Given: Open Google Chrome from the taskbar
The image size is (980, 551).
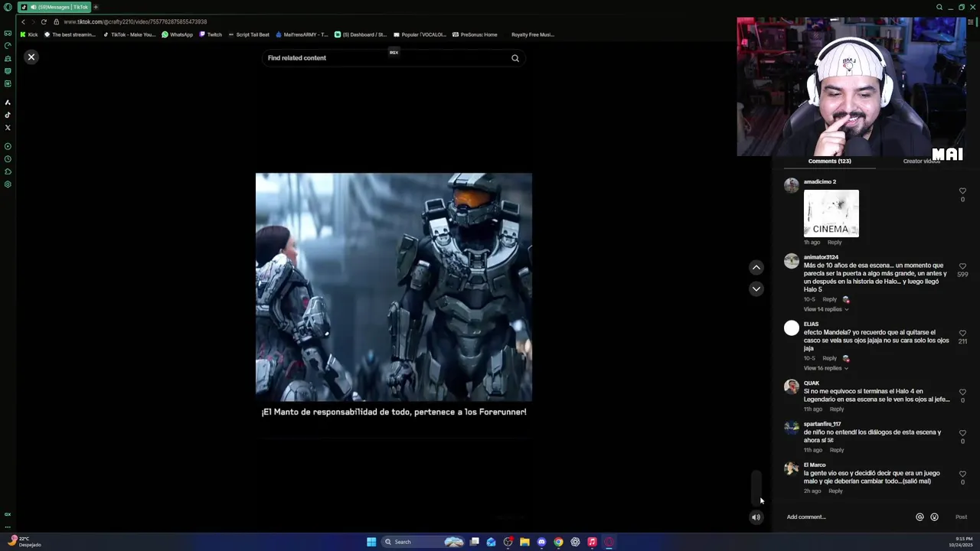Looking at the screenshot, I should (x=558, y=542).
